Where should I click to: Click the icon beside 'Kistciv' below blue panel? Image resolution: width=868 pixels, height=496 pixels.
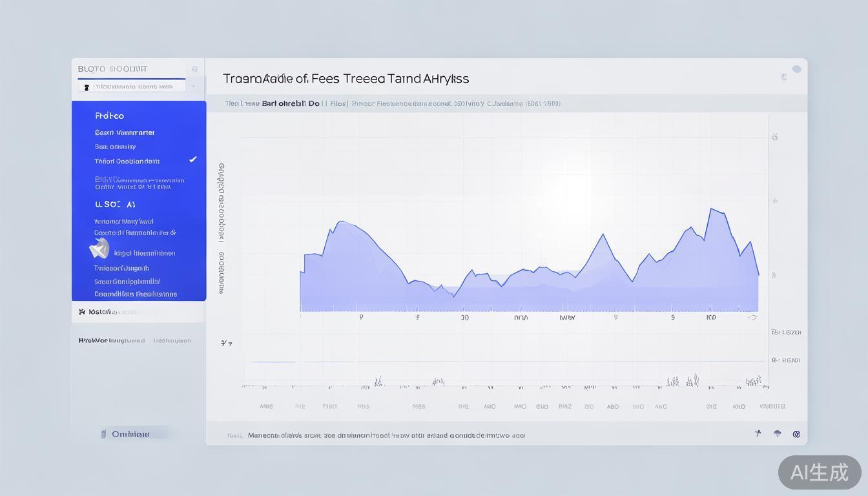click(82, 312)
